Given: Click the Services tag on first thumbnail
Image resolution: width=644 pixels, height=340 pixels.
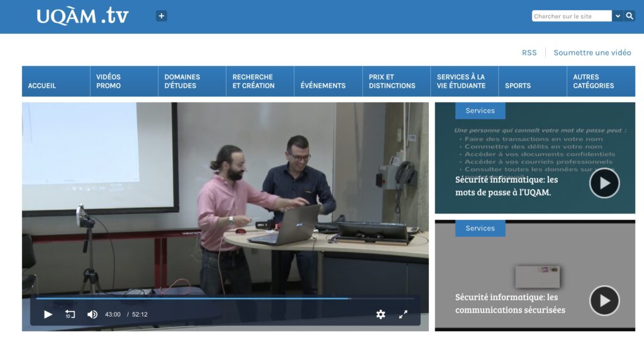Looking at the screenshot, I should click(x=480, y=111).
